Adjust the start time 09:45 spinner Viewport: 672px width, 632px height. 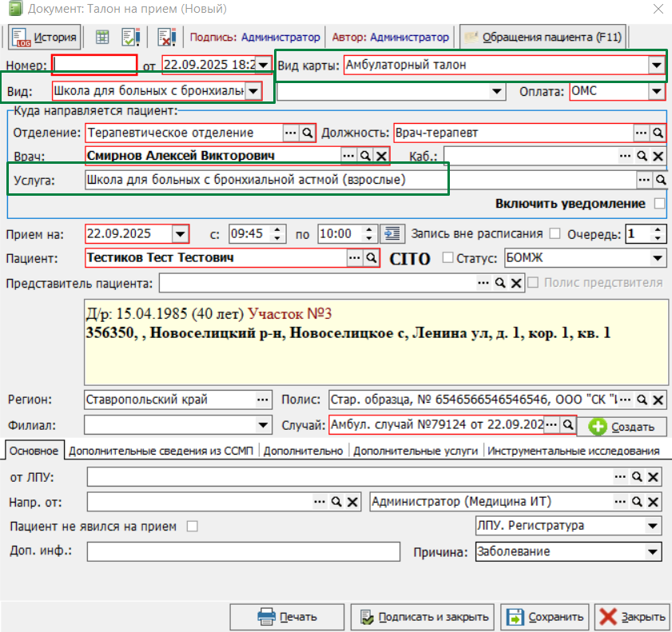[x=277, y=234]
